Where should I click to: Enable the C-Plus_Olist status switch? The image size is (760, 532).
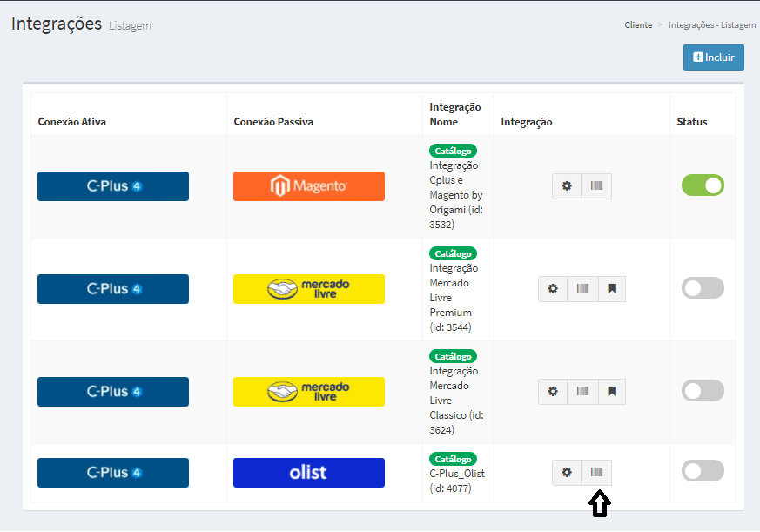[703, 471]
